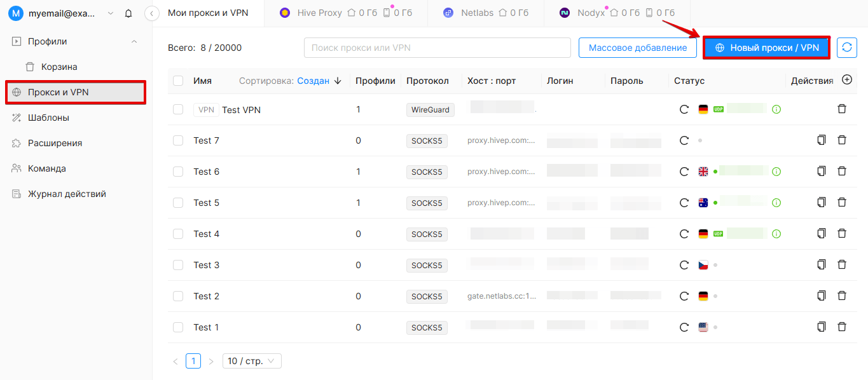
Task: Change sorting via Создан sort control
Action: (320, 81)
